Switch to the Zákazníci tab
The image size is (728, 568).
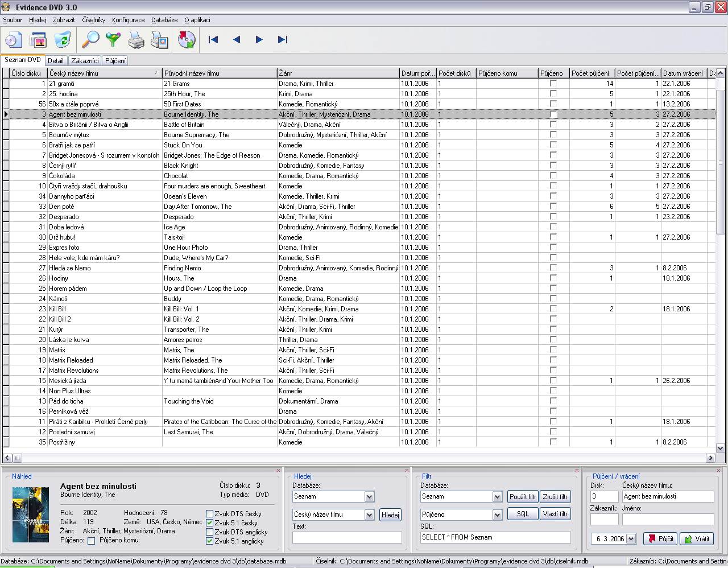[85, 61]
